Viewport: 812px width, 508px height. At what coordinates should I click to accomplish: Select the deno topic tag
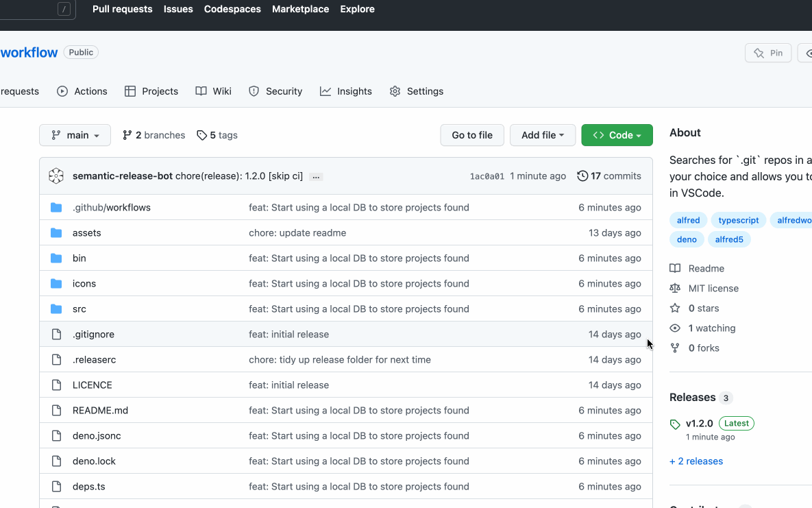point(687,239)
